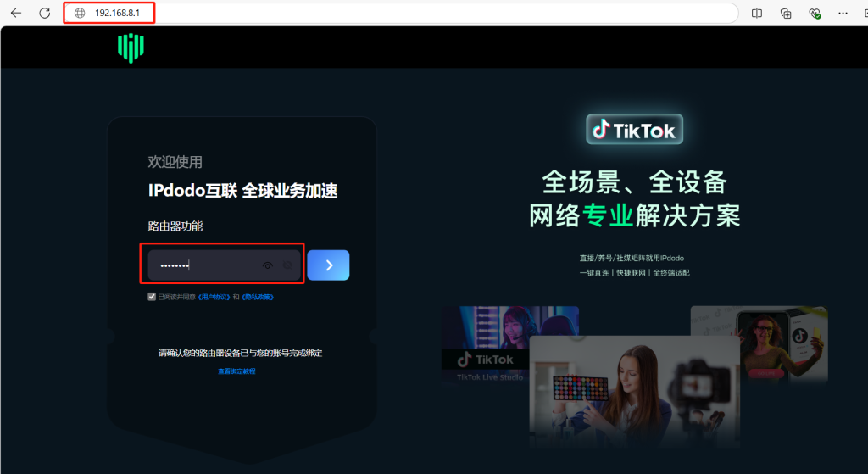Open the browser three-dot settings menu
This screenshot has height=474, width=868.
[843, 14]
